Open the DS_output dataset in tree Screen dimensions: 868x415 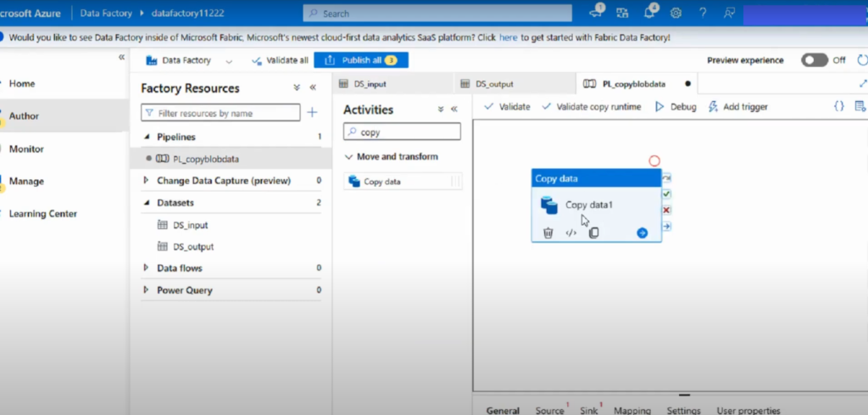(x=193, y=247)
